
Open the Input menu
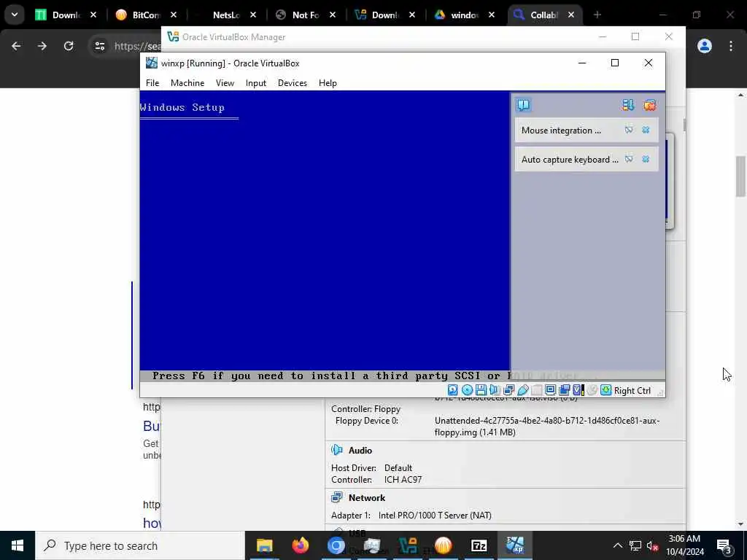(256, 83)
